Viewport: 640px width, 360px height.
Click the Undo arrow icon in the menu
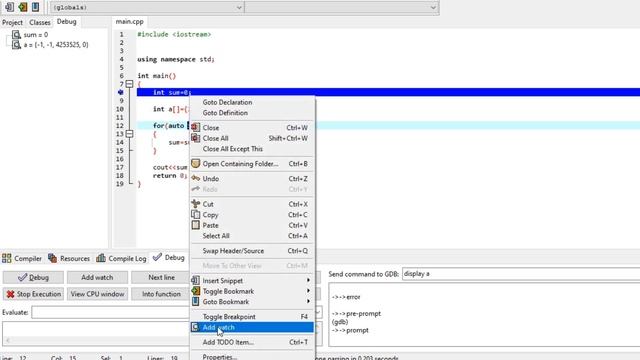[196, 178]
